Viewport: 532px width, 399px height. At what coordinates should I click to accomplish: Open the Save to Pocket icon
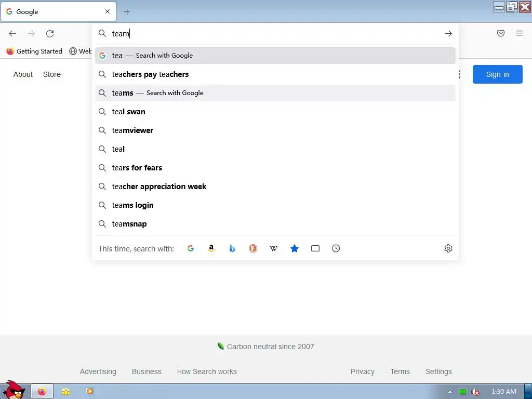pos(501,33)
